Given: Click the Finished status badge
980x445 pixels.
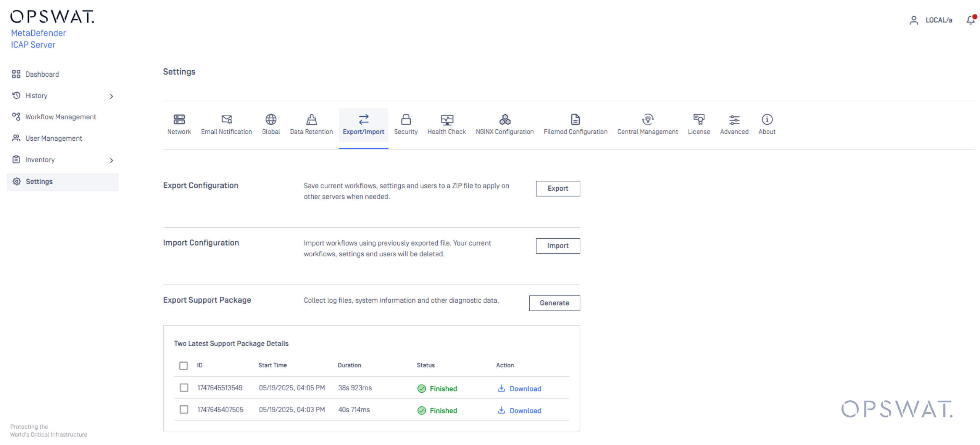Looking at the screenshot, I should pos(437,389).
